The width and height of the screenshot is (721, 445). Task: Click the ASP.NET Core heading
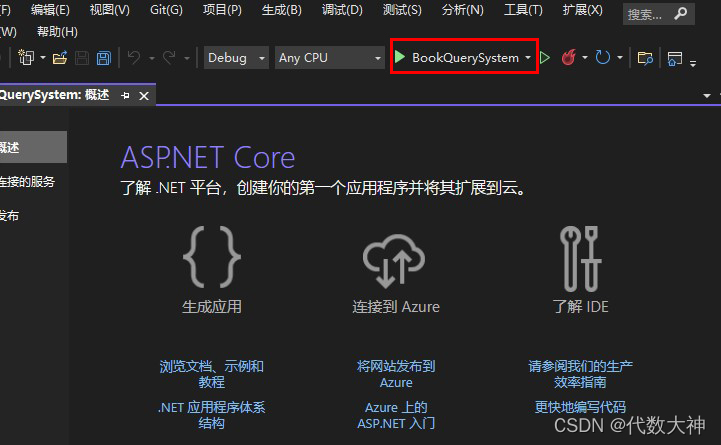(x=207, y=158)
